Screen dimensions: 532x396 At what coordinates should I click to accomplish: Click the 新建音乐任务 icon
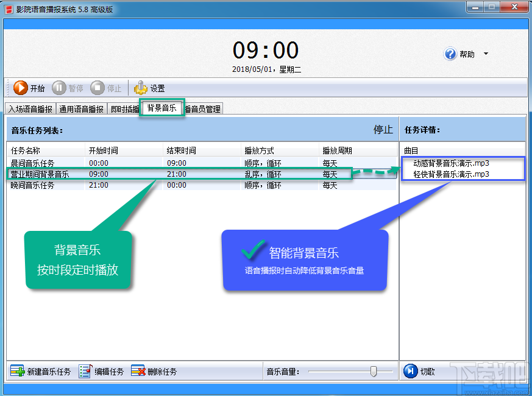tap(15, 371)
